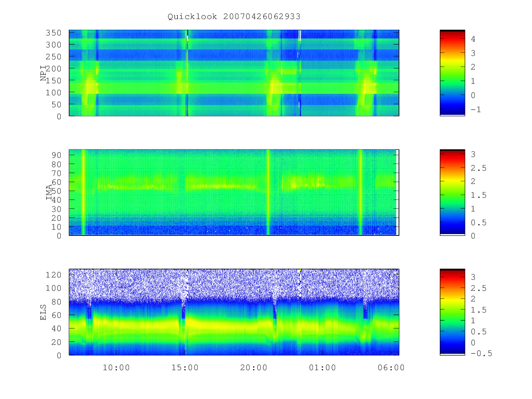The image size is (532, 399).
Task: Click the 06:00 time axis tick label
Action: point(391,368)
